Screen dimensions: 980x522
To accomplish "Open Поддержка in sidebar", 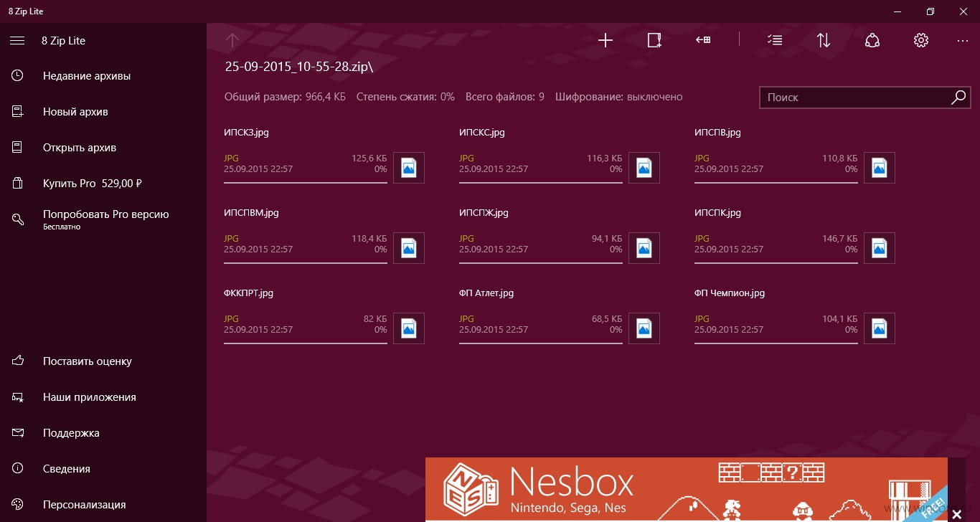I will point(103,433).
